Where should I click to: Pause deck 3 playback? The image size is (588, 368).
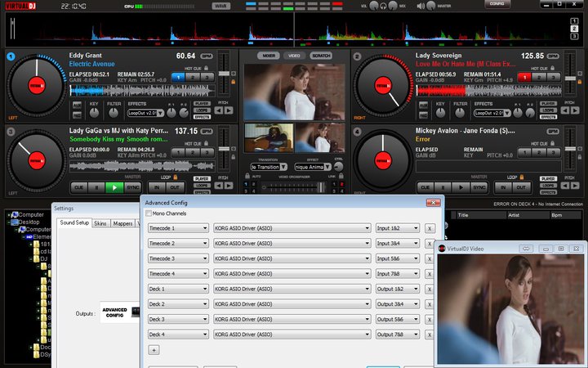click(x=96, y=187)
